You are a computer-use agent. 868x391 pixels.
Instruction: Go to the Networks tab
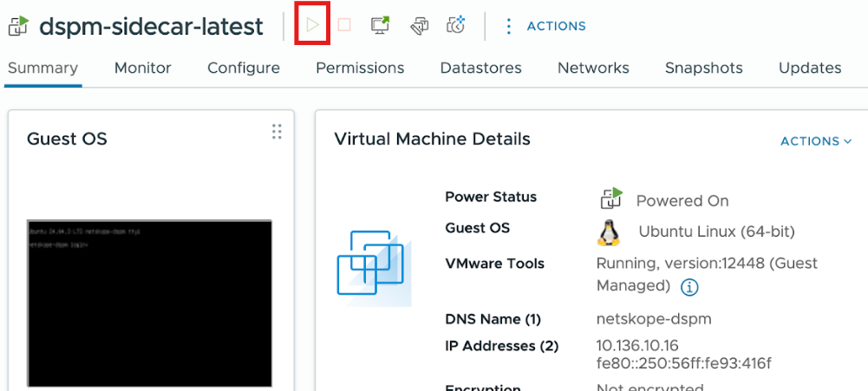(593, 68)
